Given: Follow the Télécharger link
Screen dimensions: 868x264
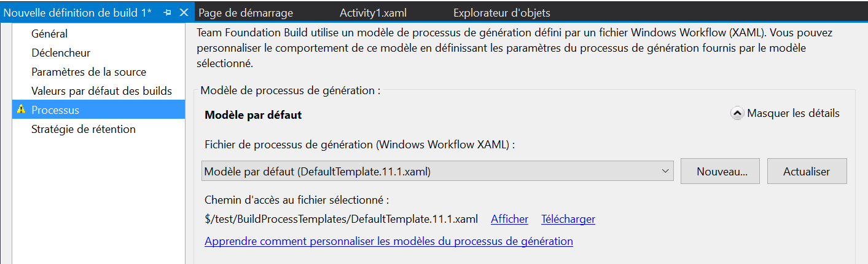Looking at the screenshot, I should point(568,219).
